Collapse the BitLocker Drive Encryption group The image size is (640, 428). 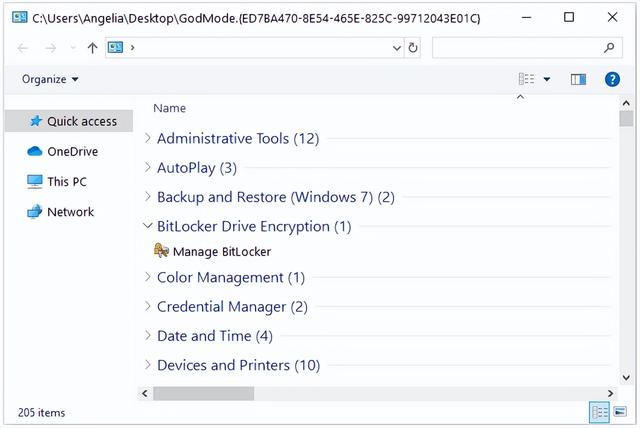(x=148, y=226)
